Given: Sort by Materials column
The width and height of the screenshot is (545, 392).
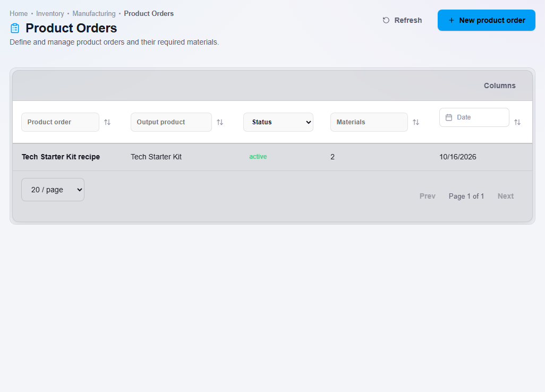Looking at the screenshot, I should 416,122.
